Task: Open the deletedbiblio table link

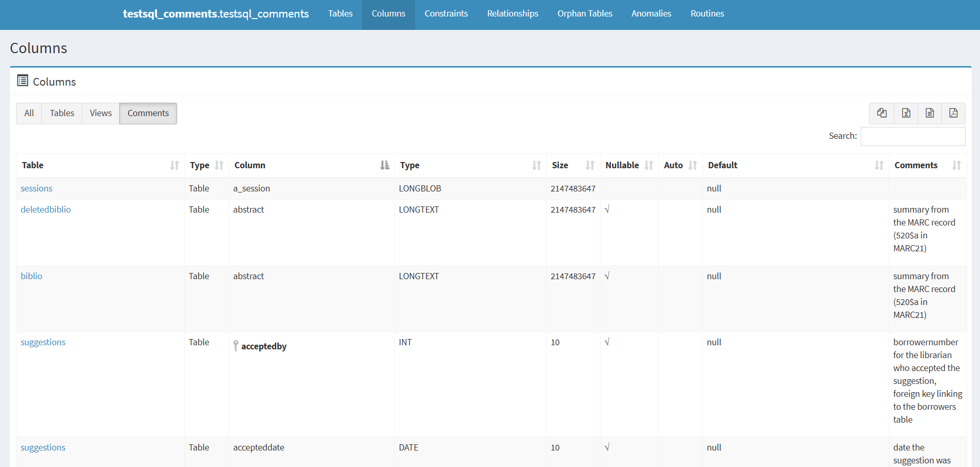Action: 45,210
